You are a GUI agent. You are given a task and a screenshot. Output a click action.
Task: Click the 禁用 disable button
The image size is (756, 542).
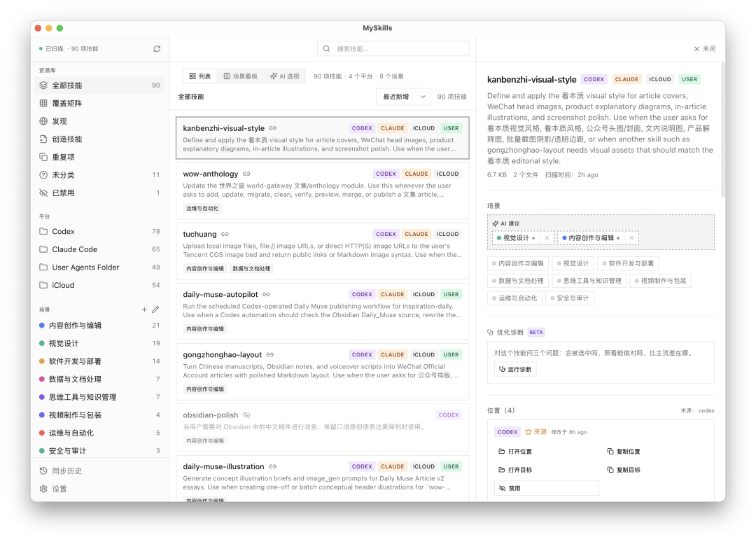(x=546, y=488)
